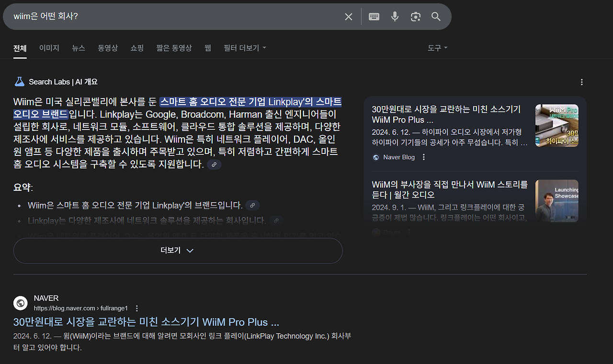The width and height of the screenshot is (613, 364).
Task: Clear the search query with the X icon
Action: click(349, 17)
